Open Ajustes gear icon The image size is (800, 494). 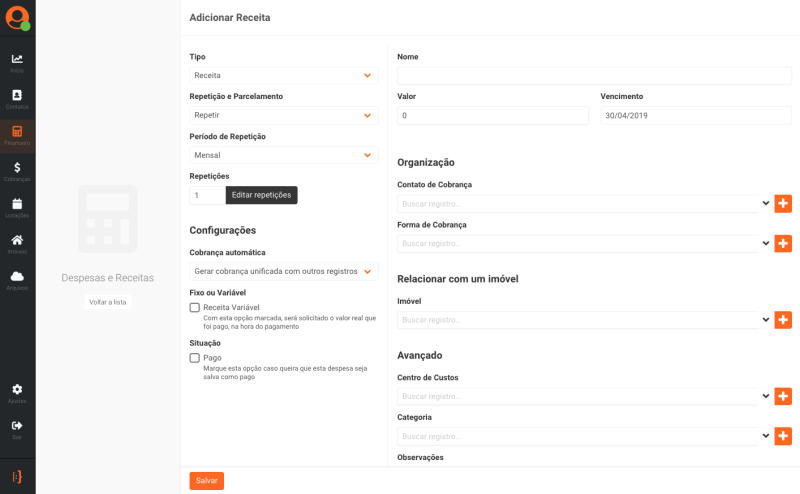tap(17, 392)
